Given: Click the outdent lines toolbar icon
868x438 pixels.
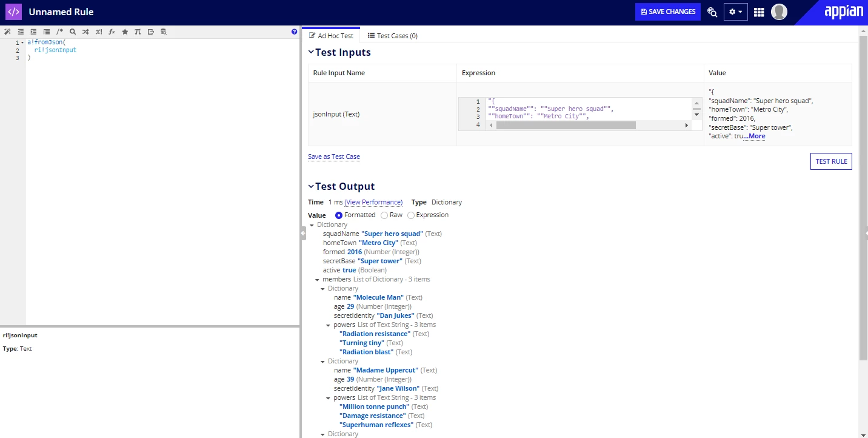Looking at the screenshot, I should point(21,32).
